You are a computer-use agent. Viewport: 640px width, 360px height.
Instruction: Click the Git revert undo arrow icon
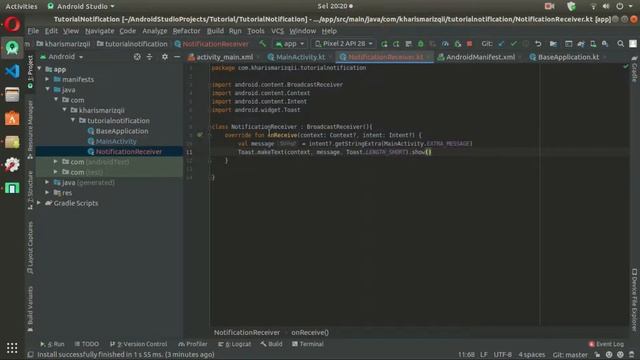pos(538,44)
